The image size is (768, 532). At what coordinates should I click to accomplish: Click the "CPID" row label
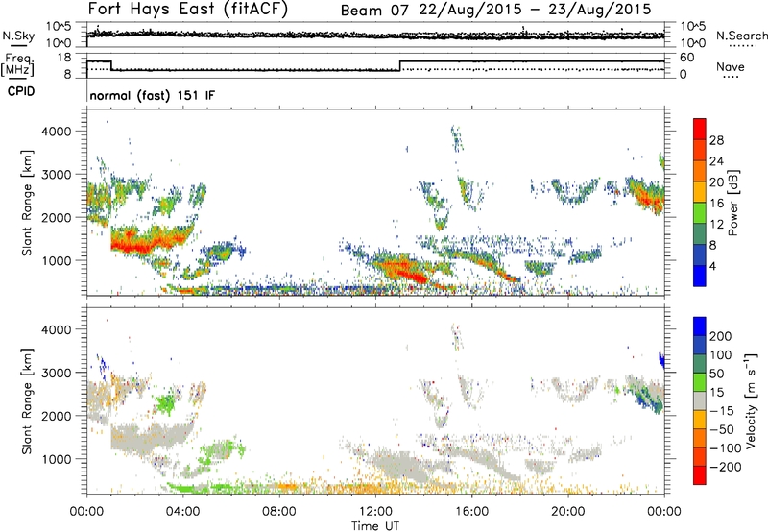(x=21, y=91)
